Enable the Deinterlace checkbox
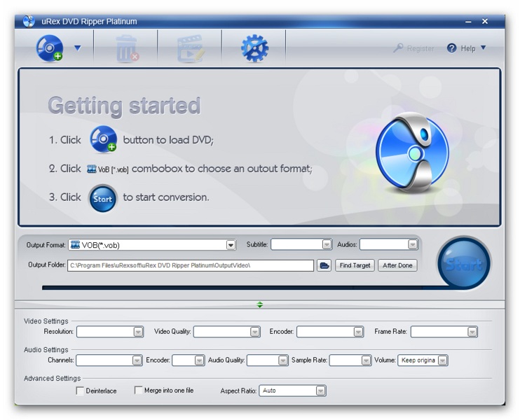520x420 pixels. click(80, 391)
